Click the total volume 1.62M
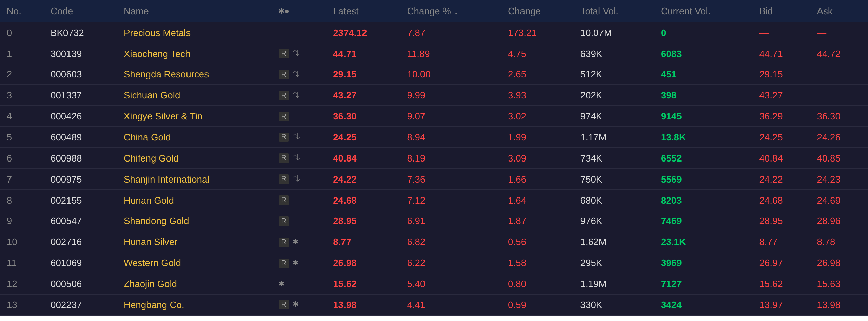 tap(593, 242)
